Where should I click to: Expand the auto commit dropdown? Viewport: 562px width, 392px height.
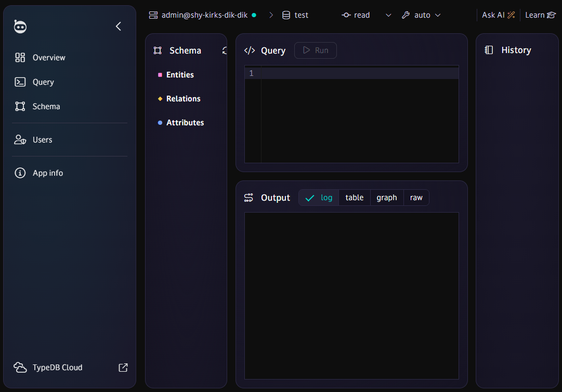[437, 15]
